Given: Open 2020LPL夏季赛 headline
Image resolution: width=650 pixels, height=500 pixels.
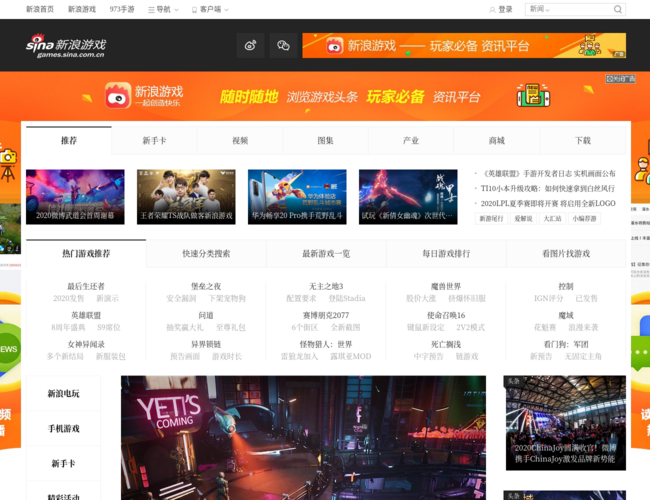Looking at the screenshot, I should [548, 203].
